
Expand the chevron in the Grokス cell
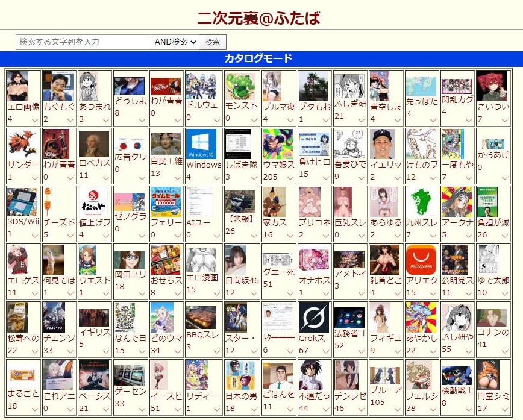pyautogui.click(x=323, y=351)
